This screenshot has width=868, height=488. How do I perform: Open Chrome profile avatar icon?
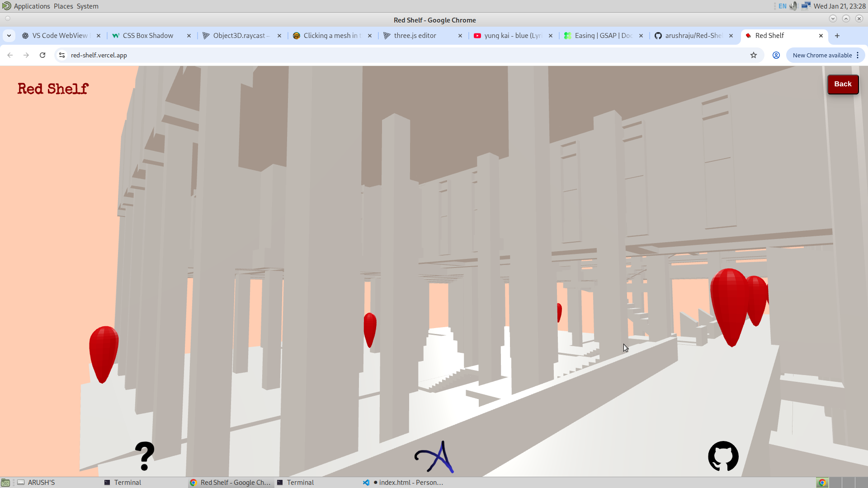click(776, 55)
